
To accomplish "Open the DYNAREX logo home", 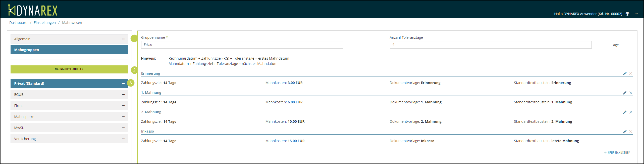I will coord(33,10).
